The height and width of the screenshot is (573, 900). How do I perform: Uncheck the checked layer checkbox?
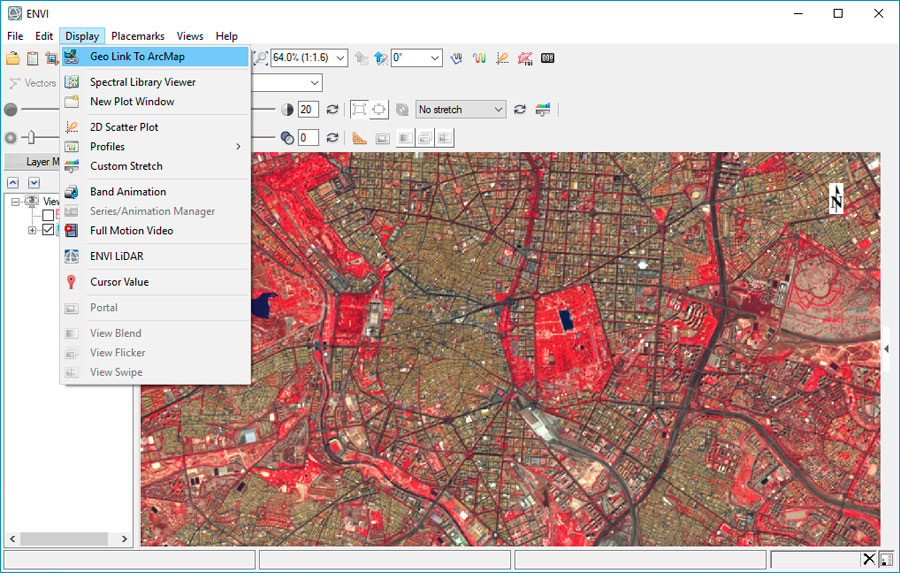point(48,230)
